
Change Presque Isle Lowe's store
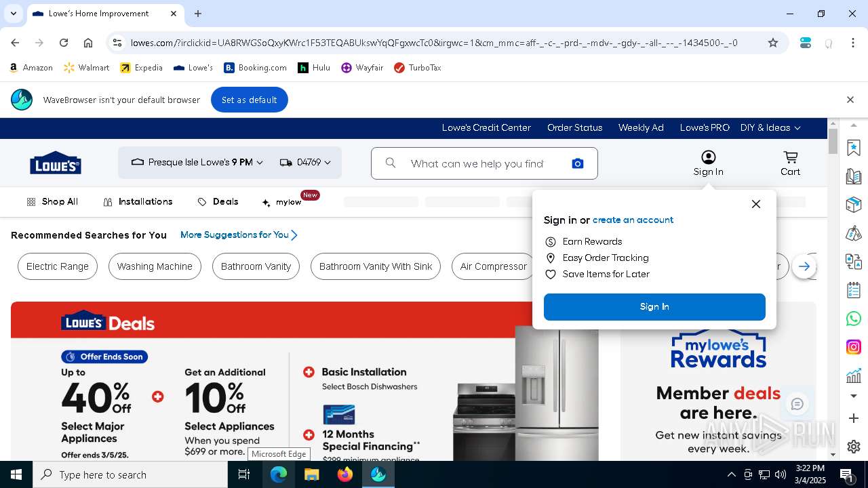tap(197, 163)
